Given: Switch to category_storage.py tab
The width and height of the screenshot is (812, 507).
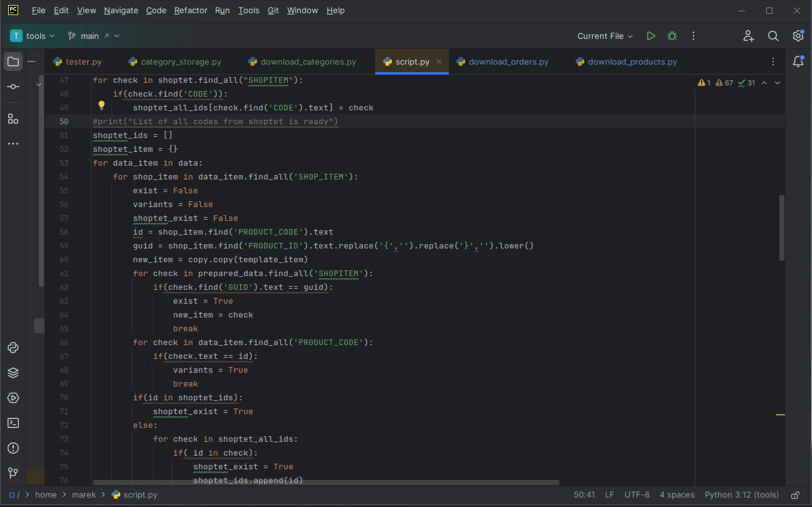Looking at the screenshot, I should tap(175, 61).
